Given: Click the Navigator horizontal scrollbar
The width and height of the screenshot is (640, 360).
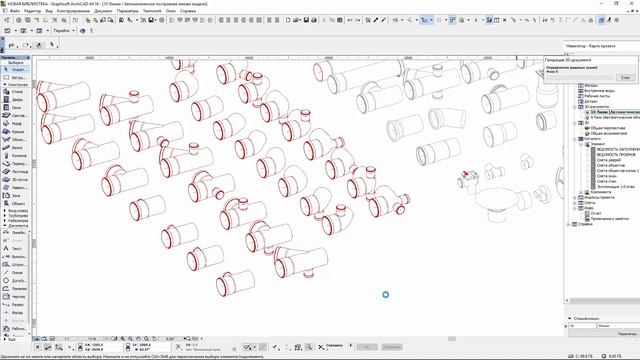Looking at the screenshot, I should [x=603, y=300].
